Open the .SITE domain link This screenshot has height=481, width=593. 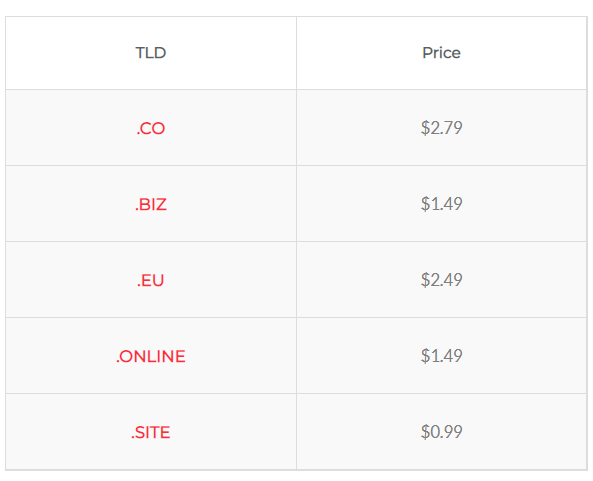(151, 433)
